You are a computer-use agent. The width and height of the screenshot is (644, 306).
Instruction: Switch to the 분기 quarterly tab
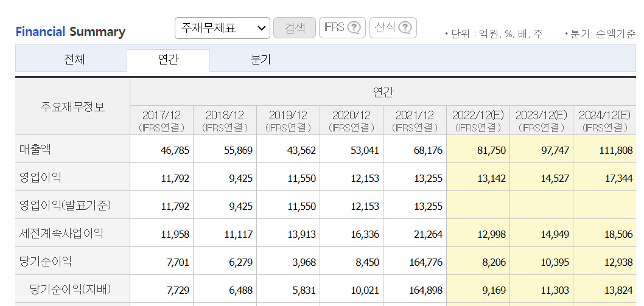pos(261,60)
